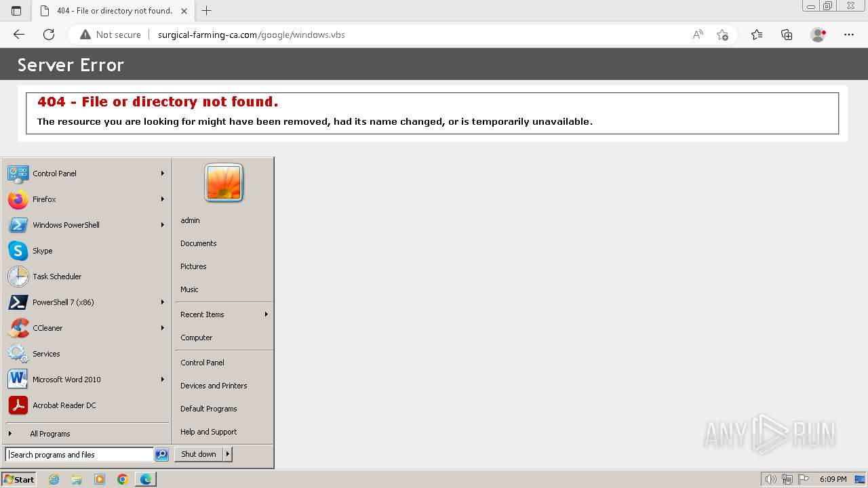This screenshot has width=868, height=488.
Task: Expand CCleaner submenu arrow
Action: point(163,328)
